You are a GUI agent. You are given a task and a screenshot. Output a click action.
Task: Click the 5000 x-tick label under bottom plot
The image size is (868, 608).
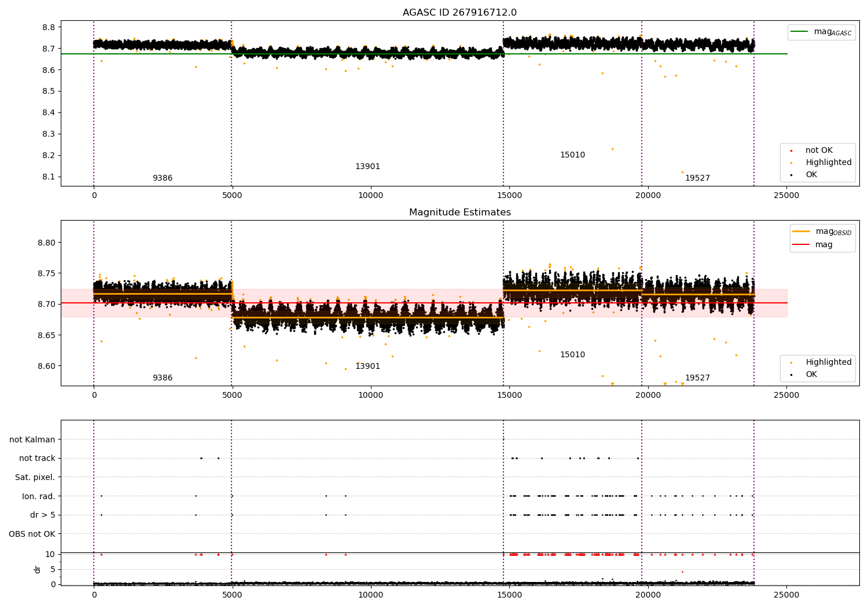[232, 595]
